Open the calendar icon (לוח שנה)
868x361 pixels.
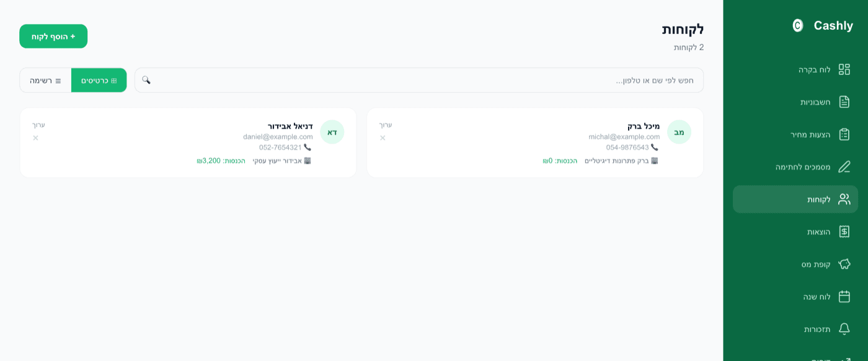844,297
